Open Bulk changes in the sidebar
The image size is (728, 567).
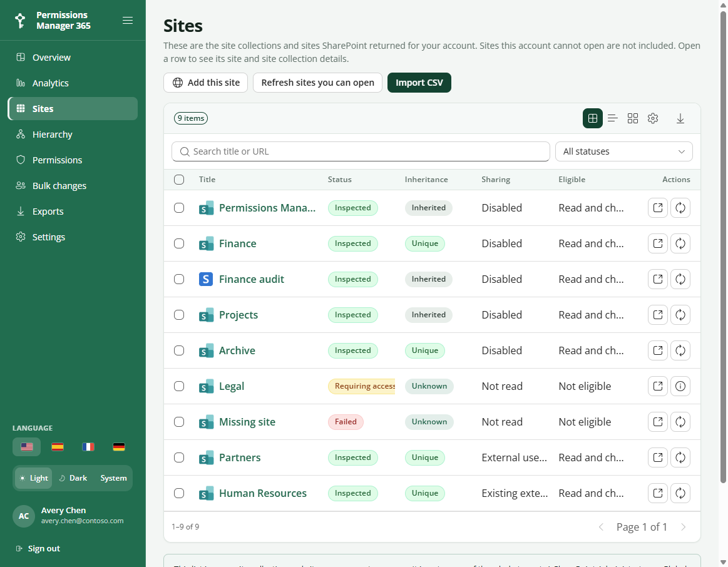coord(73,186)
